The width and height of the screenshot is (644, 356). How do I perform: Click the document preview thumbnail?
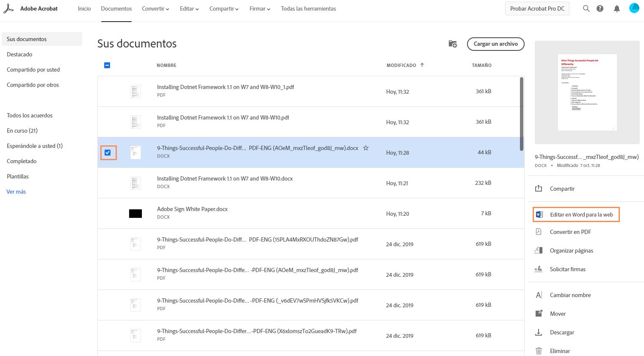(587, 92)
